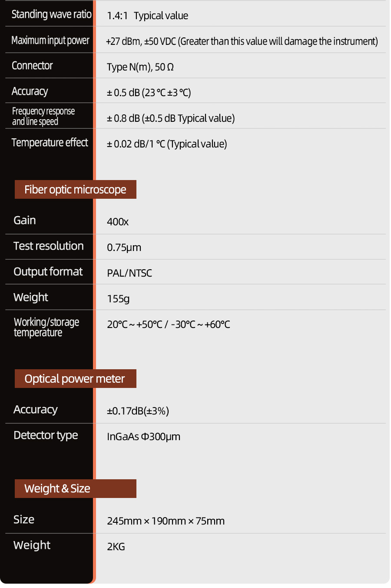Click the Working/storage temperature label
This screenshot has width=391, height=588.
point(46,327)
